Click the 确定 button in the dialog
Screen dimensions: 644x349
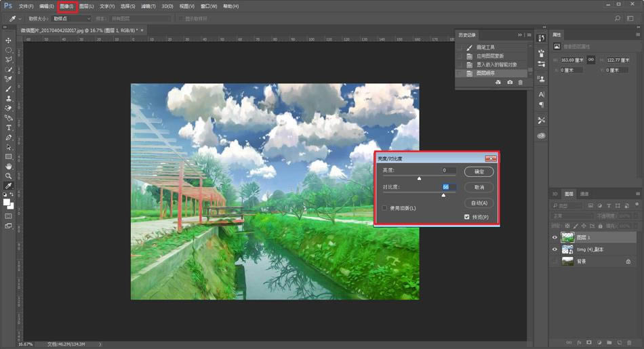click(x=479, y=171)
